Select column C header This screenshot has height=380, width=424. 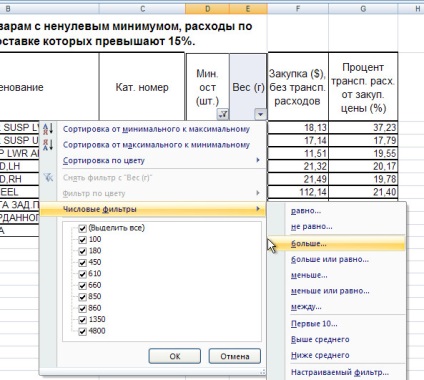142,9
